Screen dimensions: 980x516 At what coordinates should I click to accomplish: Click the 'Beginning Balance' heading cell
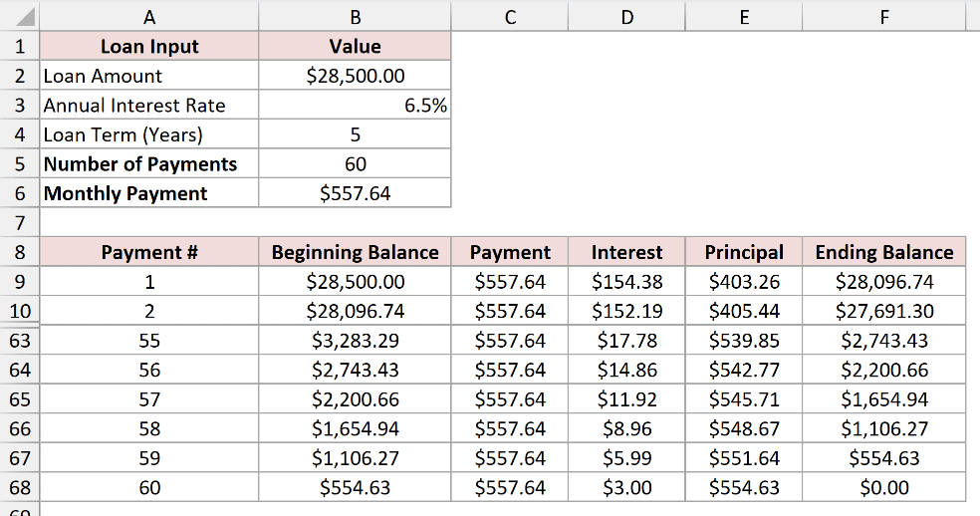click(x=355, y=252)
